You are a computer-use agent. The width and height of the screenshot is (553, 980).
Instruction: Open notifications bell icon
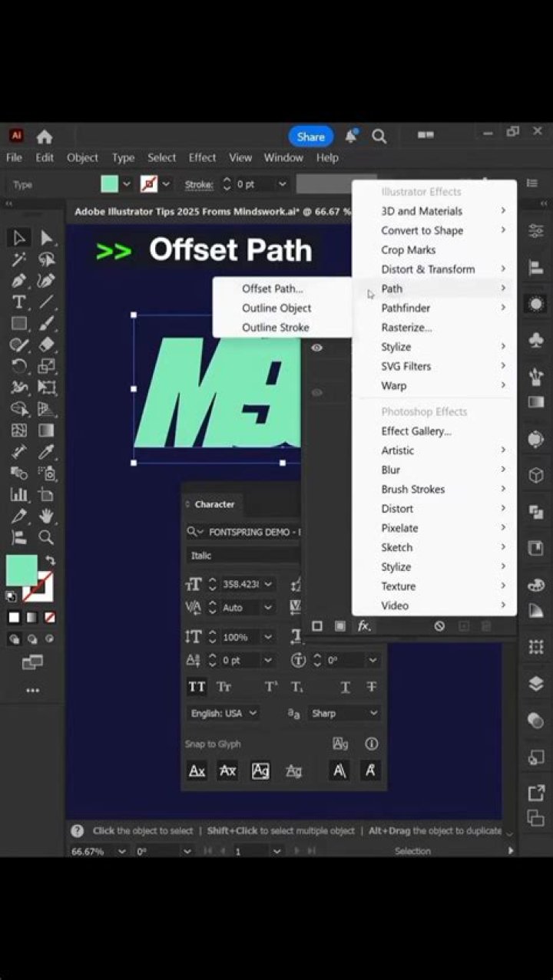tap(351, 137)
